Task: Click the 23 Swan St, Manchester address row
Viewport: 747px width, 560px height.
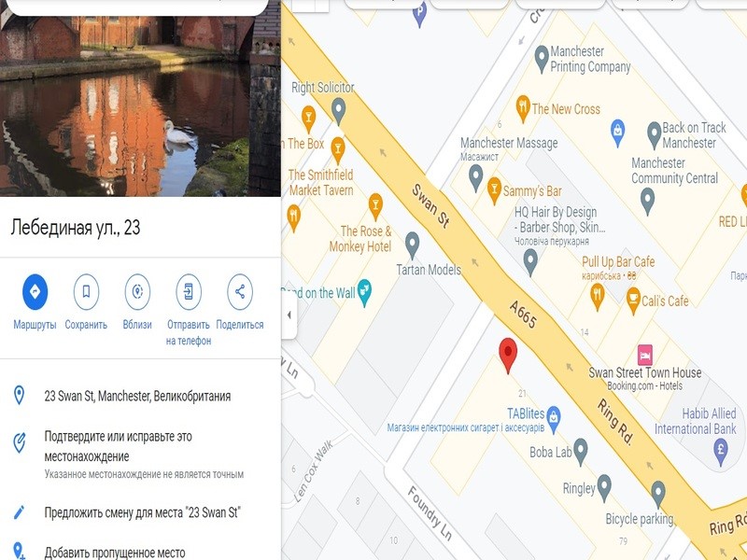Action: coord(141,396)
